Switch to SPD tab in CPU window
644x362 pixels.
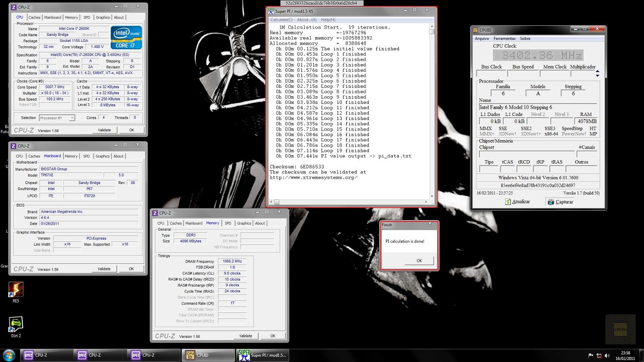[87, 17]
